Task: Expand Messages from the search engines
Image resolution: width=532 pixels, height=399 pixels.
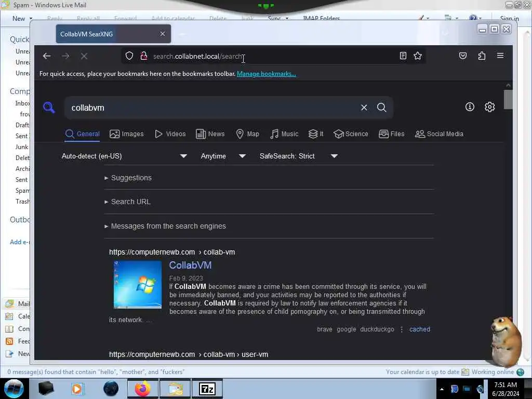Action: pos(165,226)
